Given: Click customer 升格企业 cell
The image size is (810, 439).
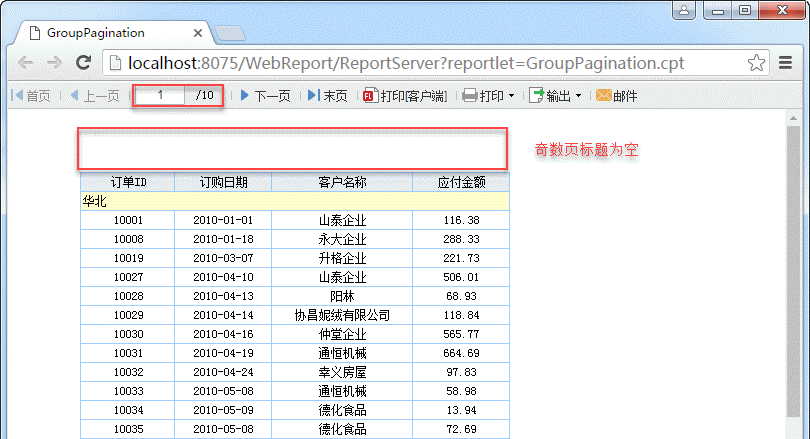Looking at the screenshot, I should click(342, 258).
